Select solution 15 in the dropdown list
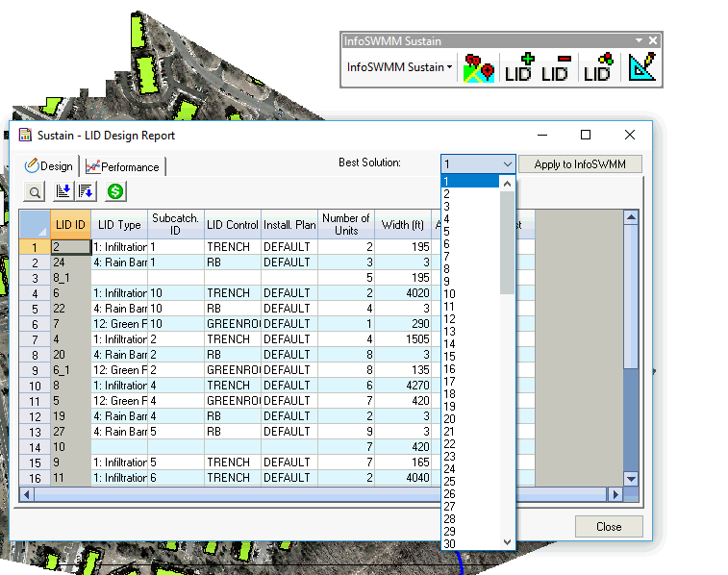This screenshot has height=575, width=728. tap(470, 357)
